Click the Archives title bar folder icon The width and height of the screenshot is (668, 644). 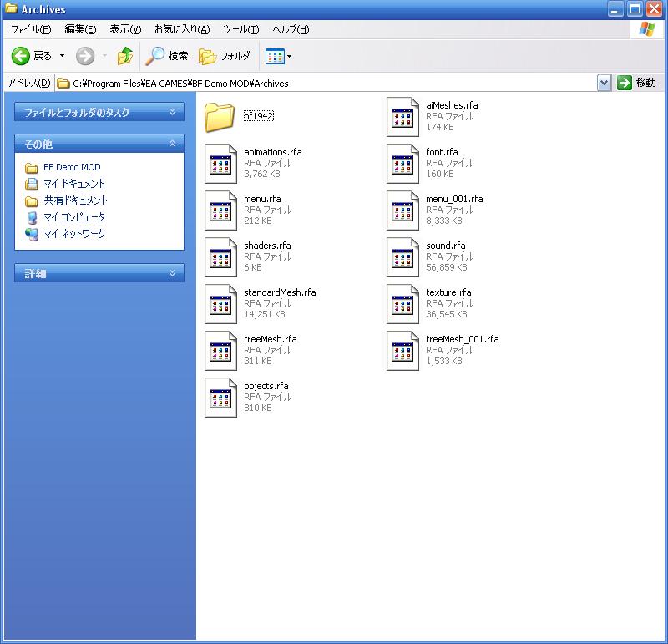11,8
